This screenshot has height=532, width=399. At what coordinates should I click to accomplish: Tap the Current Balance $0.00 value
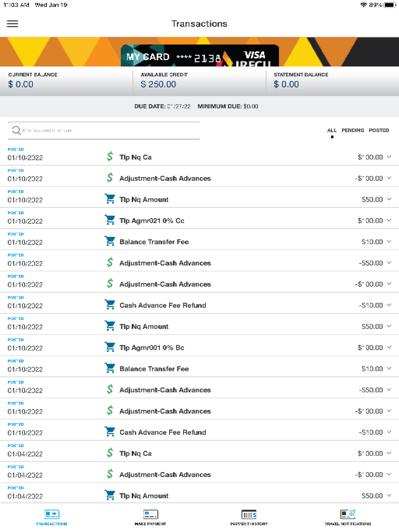(21, 84)
